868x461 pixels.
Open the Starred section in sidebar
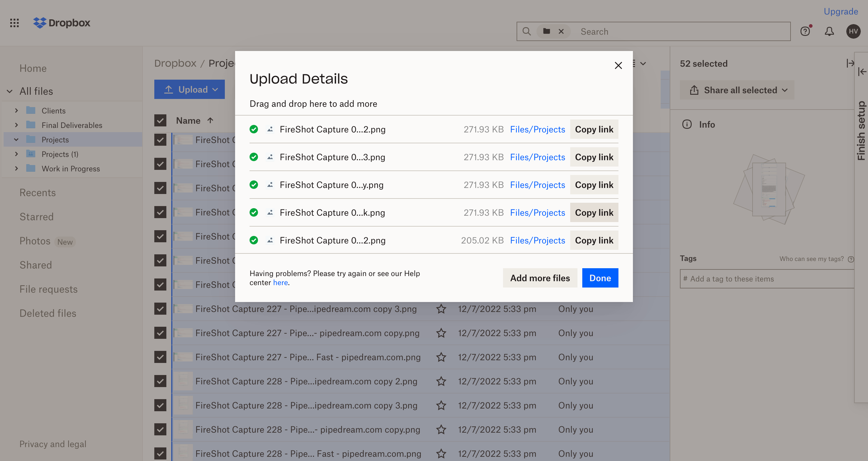pos(36,217)
